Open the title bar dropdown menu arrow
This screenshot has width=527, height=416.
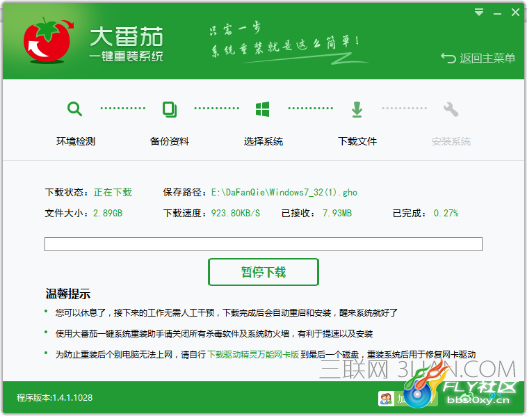tap(479, 13)
